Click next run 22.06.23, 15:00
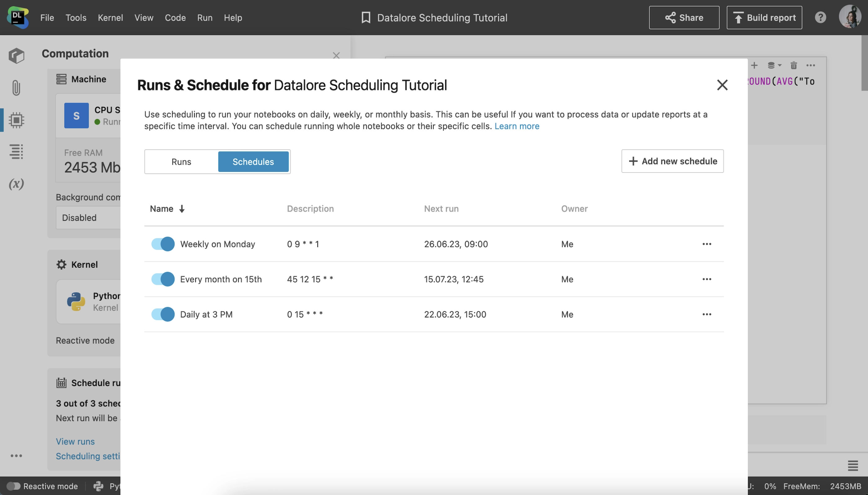The width and height of the screenshot is (868, 495). click(455, 314)
